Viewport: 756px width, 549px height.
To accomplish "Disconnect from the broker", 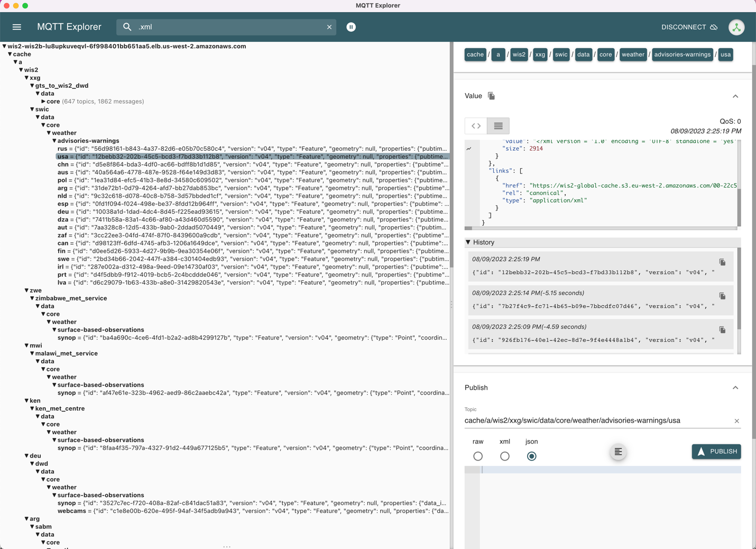I will click(689, 27).
